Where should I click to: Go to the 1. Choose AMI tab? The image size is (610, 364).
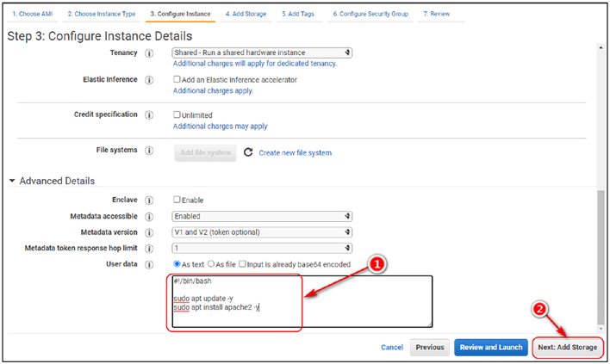(x=32, y=14)
